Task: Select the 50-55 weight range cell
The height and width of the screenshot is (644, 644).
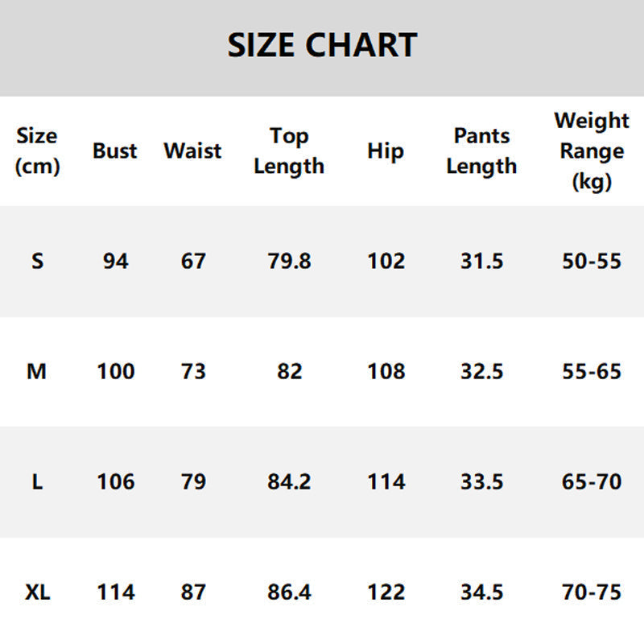Action: click(591, 261)
